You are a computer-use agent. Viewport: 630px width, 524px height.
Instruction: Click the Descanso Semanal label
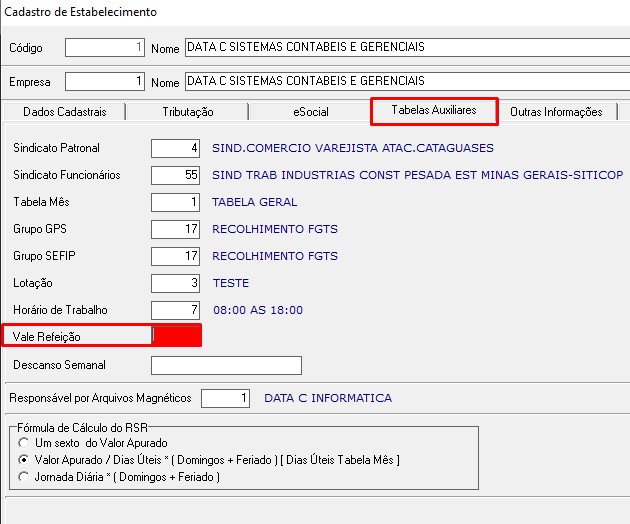[59, 365]
